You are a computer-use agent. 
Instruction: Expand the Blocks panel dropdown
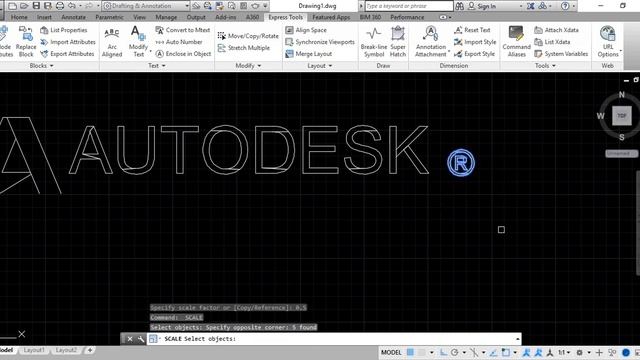[x=41, y=65]
